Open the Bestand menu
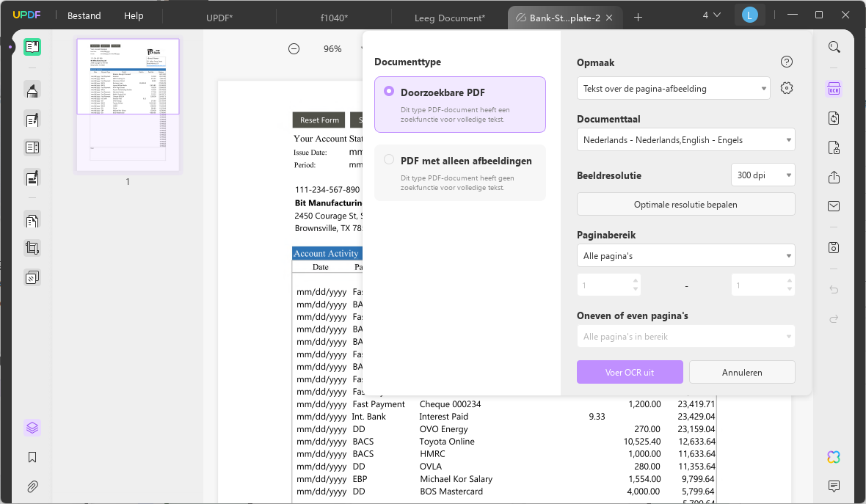Viewport: 866px width, 504px height. (84, 16)
